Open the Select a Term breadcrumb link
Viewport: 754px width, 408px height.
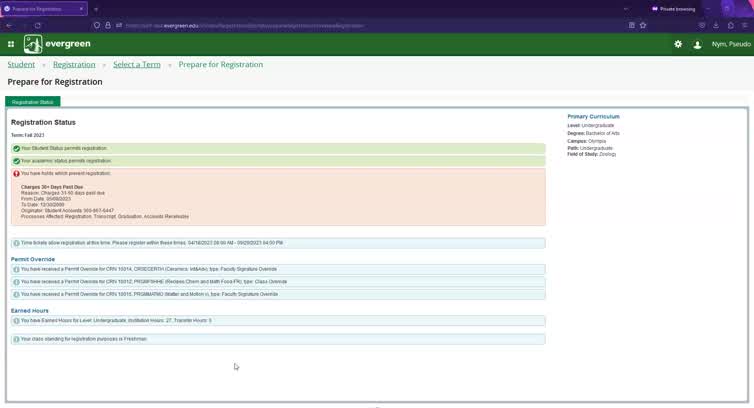point(137,65)
